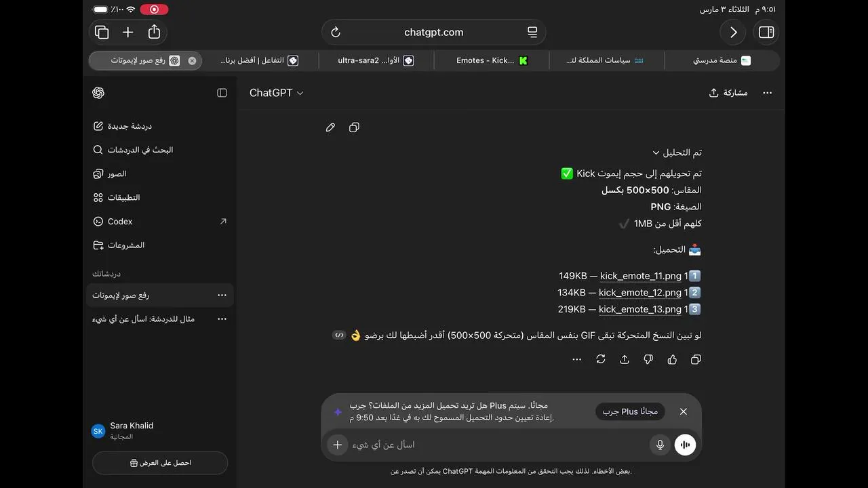Image resolution: width=868 pixels, height=488 pixels.
Task: Start dictation with the microphone icon
Action: coord(660,445)
